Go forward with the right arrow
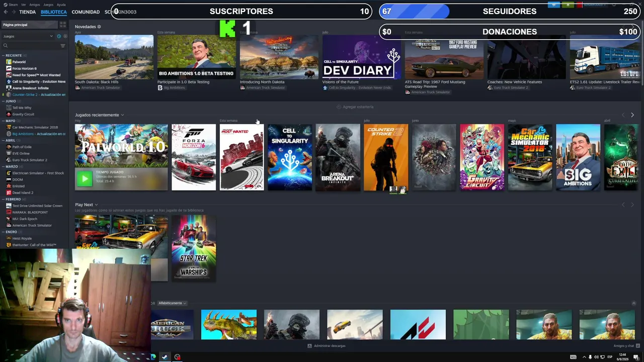 pos(13,12)
